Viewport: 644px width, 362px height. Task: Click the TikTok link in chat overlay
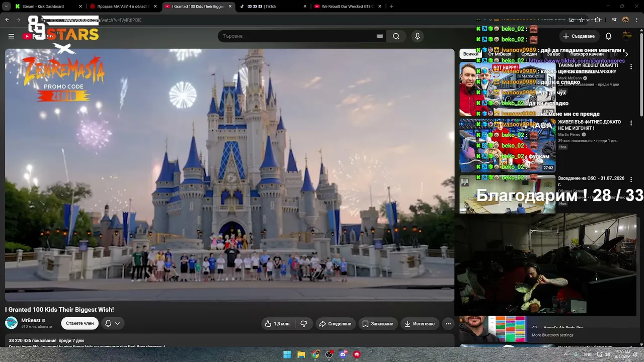click(577, 61)
